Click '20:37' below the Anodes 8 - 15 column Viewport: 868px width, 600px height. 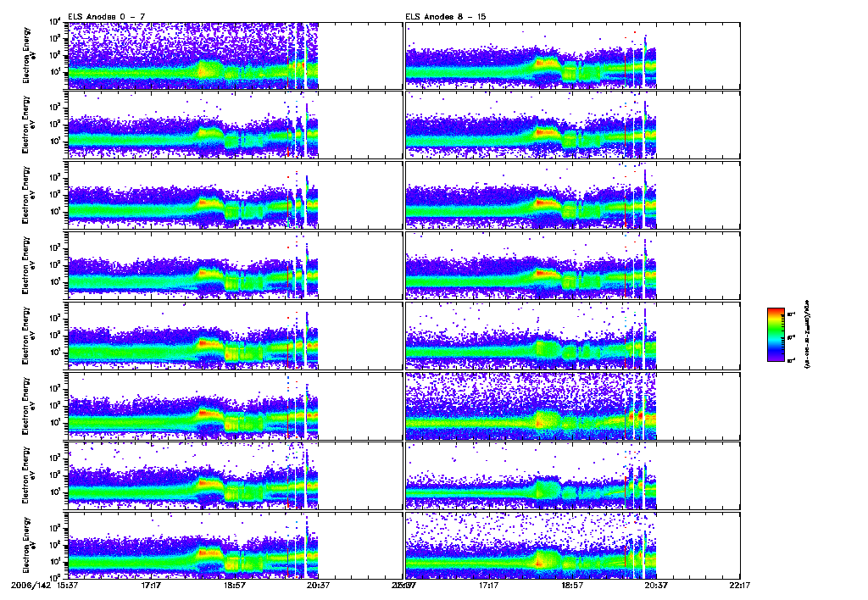click(656, 585)
